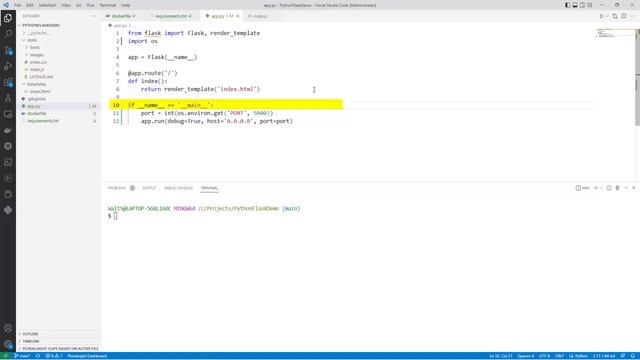640x360 pixels.
Task: Close the terminal panel with X icon
Action: [633, 188]
